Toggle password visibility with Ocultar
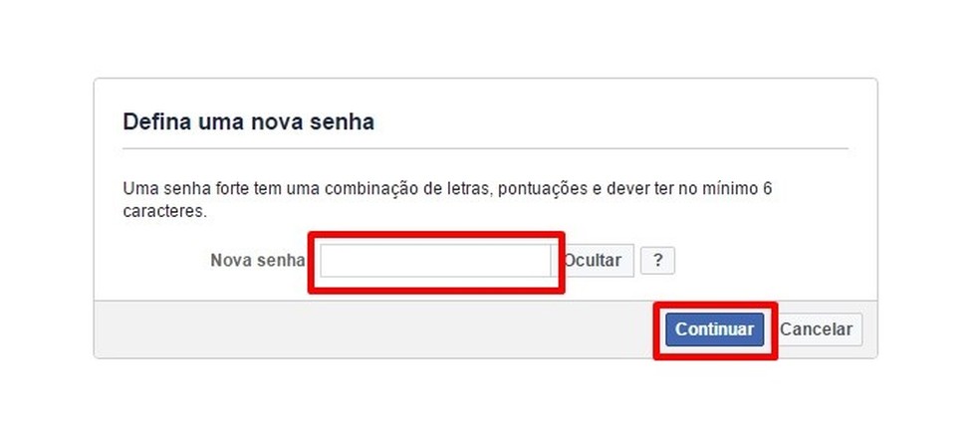Screen dimensions: 980x431 coord(594,261)
